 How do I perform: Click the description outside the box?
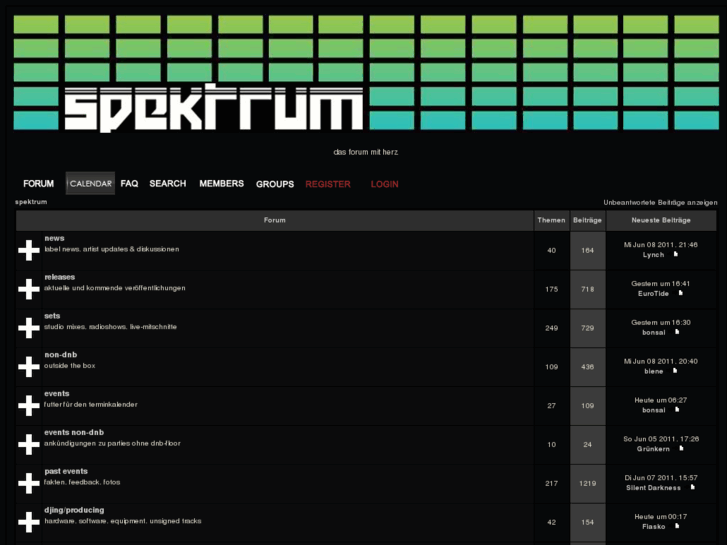[x=70, y=365]
